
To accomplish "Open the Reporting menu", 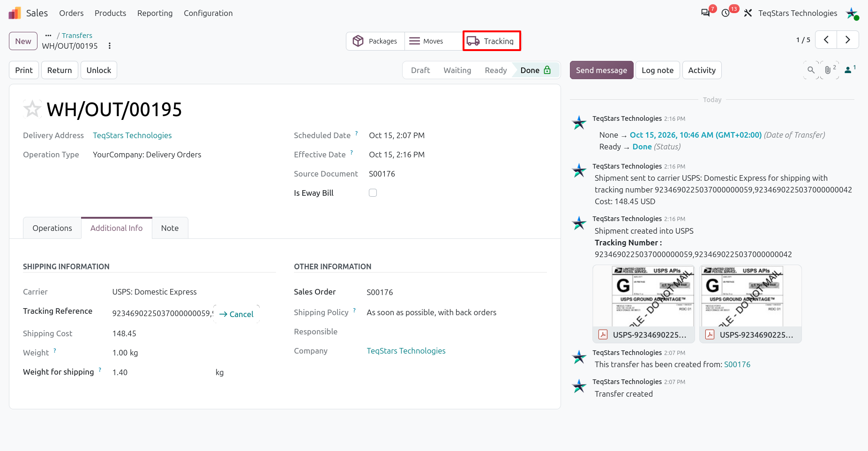I will [155, 13].
